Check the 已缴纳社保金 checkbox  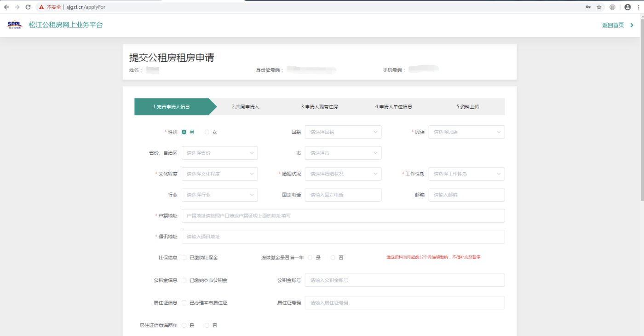(x=184, y=258)
